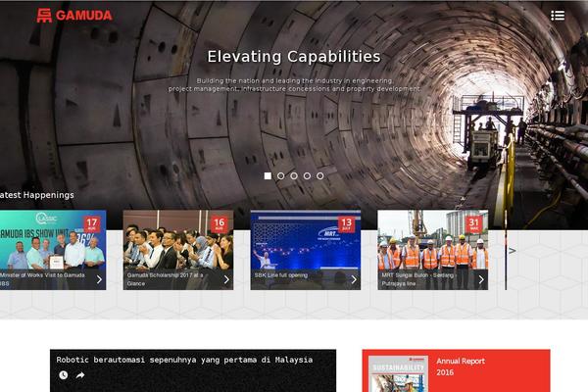Viewport: 588px width, 392px height.
Task: Open the hamburger list menu icon
Action: coord(558,16)
